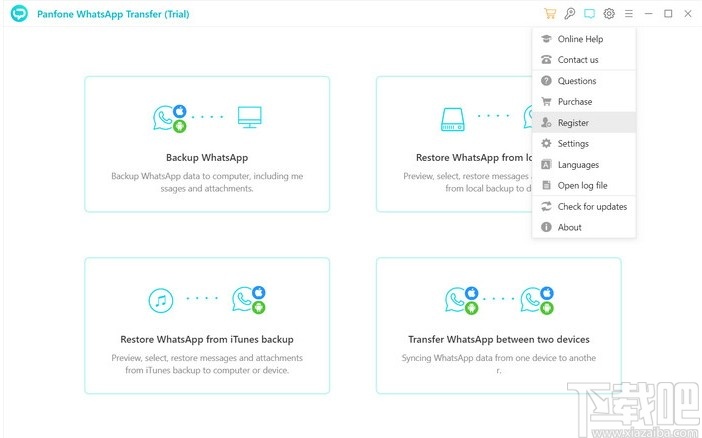Click user icon beside Register
Image resolution: width=702 pixels, height=438 pixels.
546,122
